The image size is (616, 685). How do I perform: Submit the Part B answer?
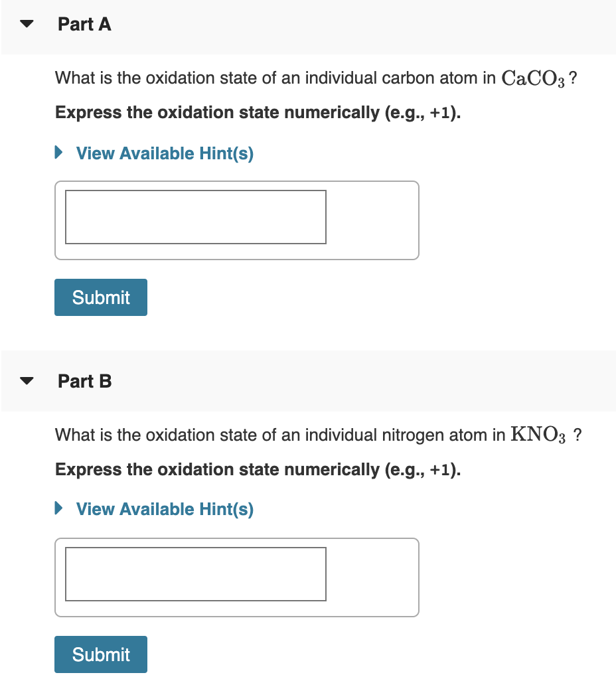(100, 654)
